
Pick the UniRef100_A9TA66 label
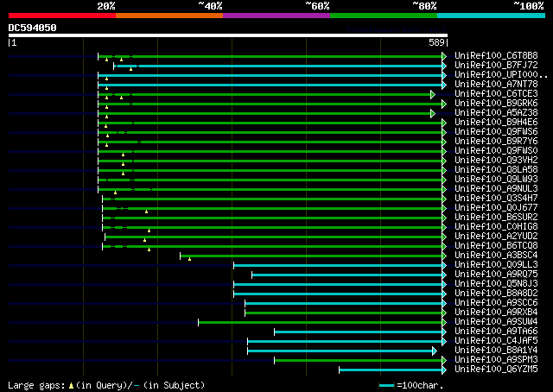[x=496, y=332]
